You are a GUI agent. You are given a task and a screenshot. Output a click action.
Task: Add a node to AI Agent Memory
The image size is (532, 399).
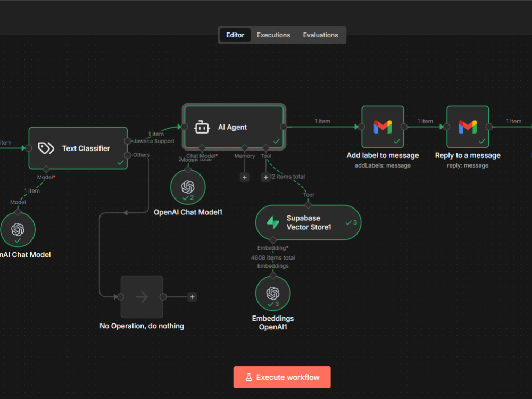click(245, 177)
